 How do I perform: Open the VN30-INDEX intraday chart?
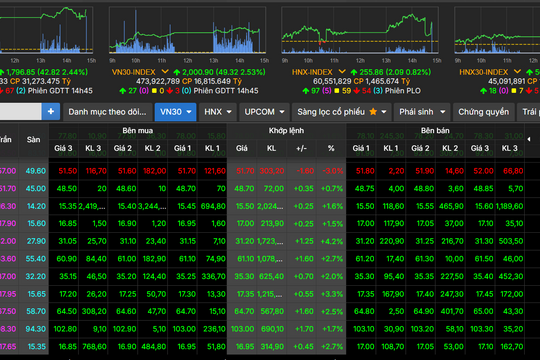tap(187, 30)
